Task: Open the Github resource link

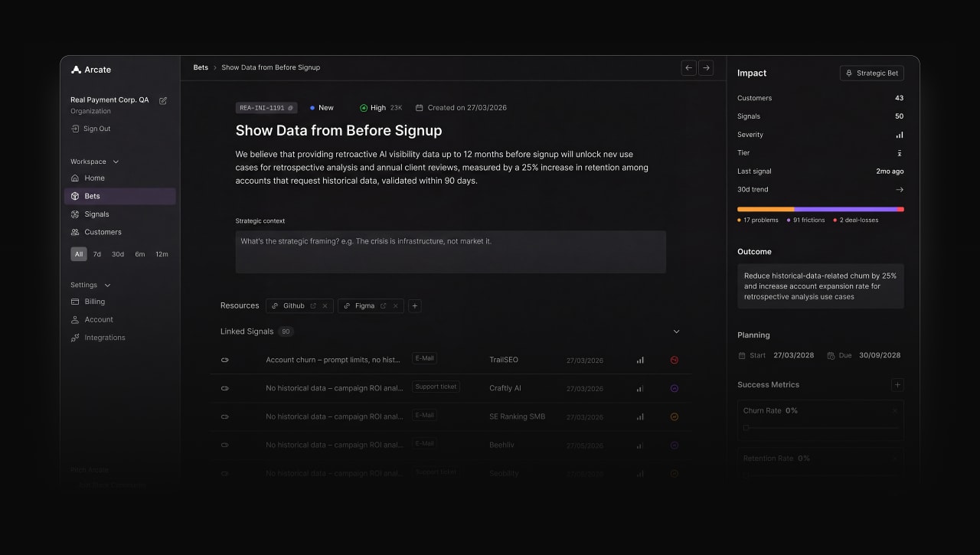Action: 289,305
